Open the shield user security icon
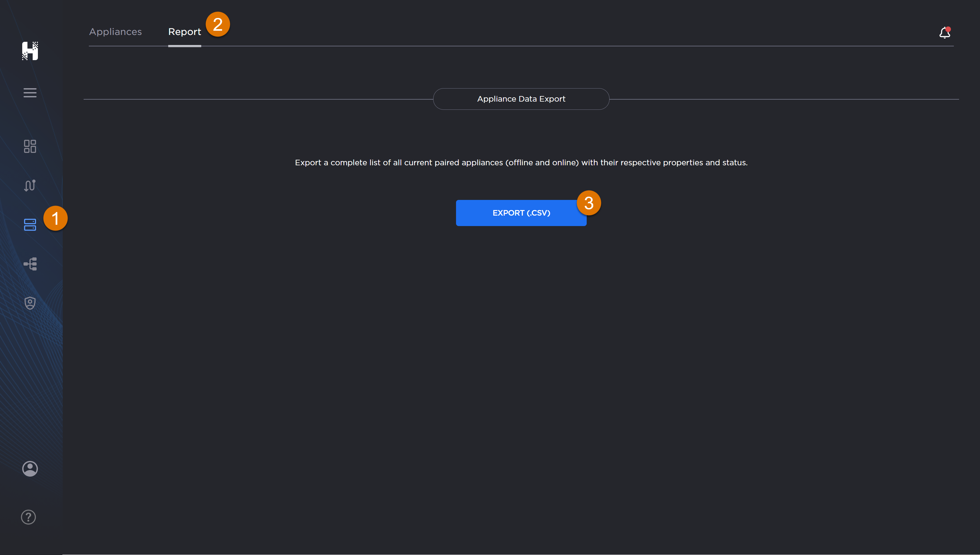This screenshot has width=980, height=555. point(30,303)
